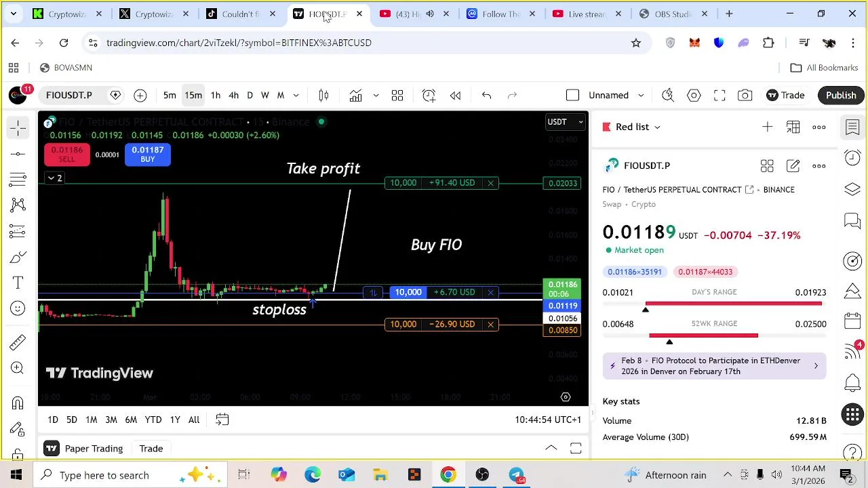Create an alert with clock icon
The image size is (868, 488).
(429, 96)
